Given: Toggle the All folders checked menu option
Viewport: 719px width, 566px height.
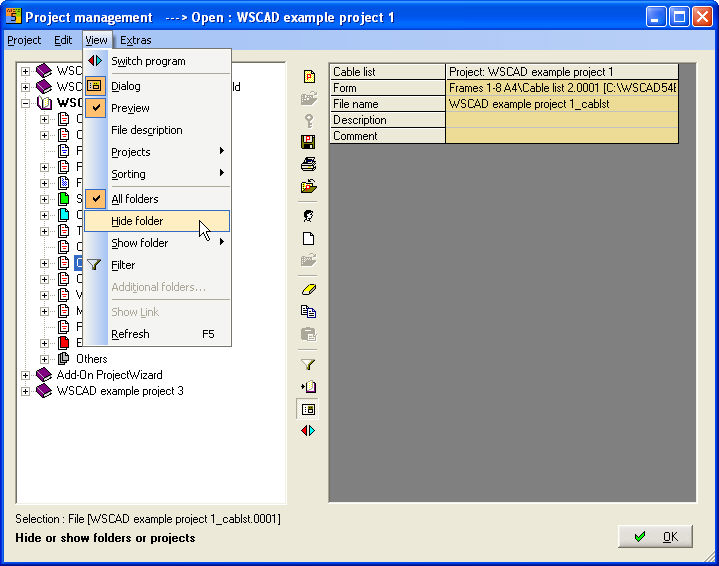Looking at the screenshot, I should coord(157,199).
